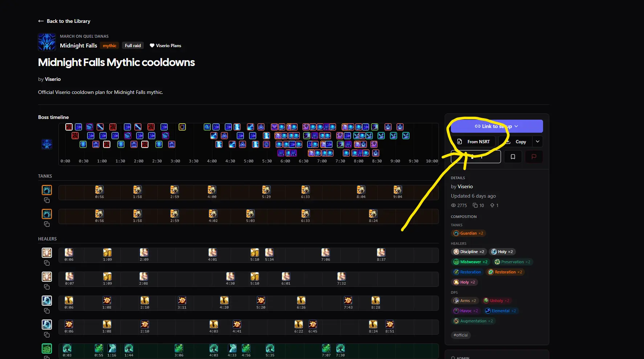The height and width of the screenshot is (359, 644).
Task: Select the Mistweaver ×2 tag
Action: click(470, 262)
